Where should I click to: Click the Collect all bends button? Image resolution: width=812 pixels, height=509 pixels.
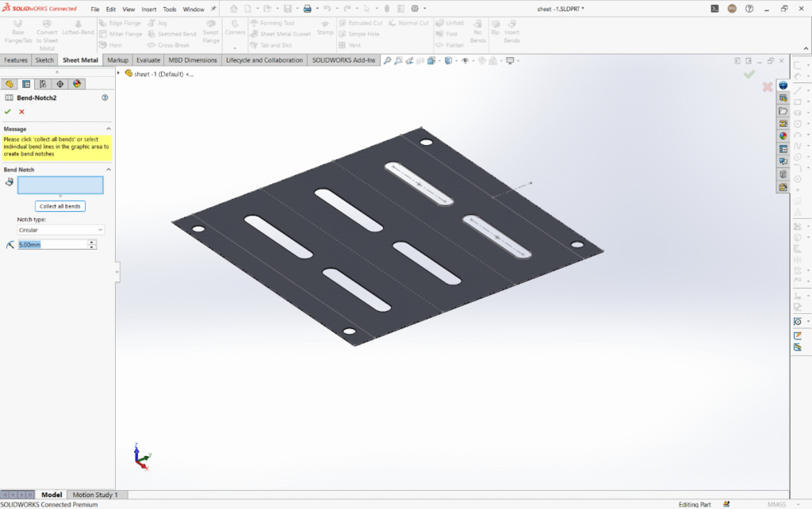tap(60, 206)
